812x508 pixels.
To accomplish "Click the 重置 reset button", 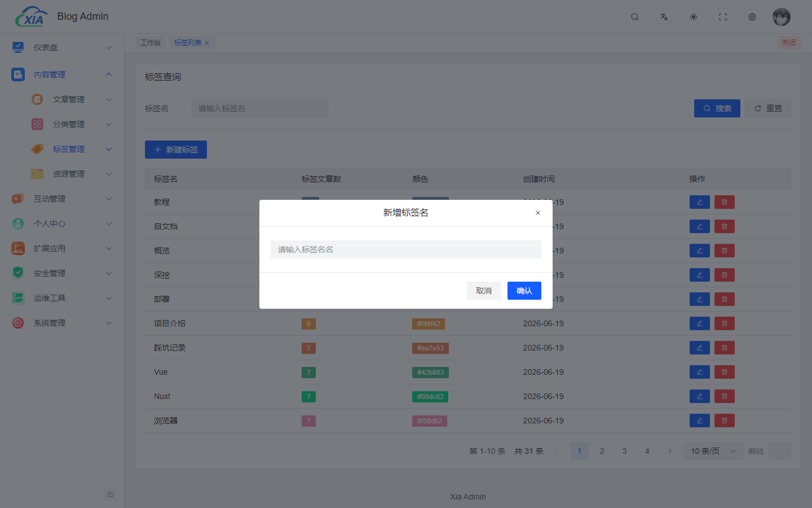I will click(x=768, y=108).
